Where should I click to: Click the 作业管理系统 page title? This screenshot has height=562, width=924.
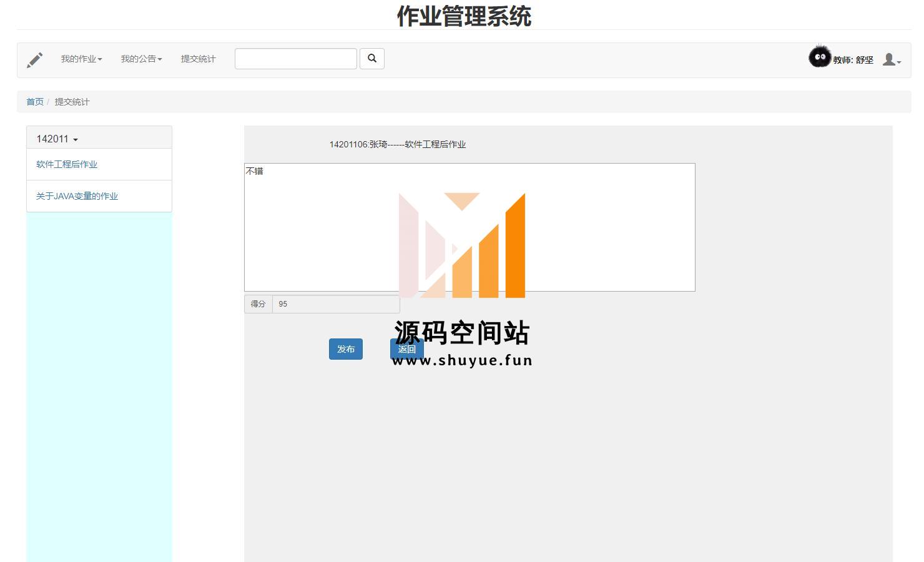[464, 16]
